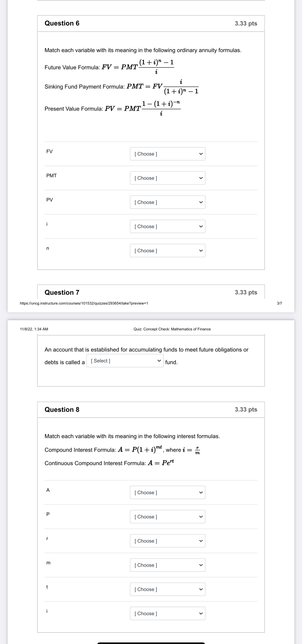This screenshot has width=302, height=644.
Task: Click the 3/7 page indicator
Action: [x=279, y=304]
